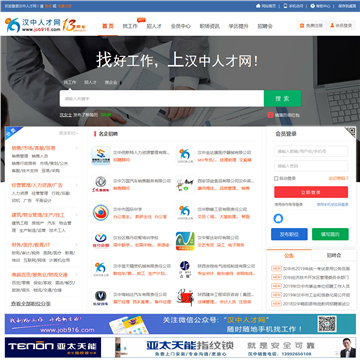This screenshot has height=360, width=360.
Task: Open 学历提升 navigation item
Action: tap(238, 26)
